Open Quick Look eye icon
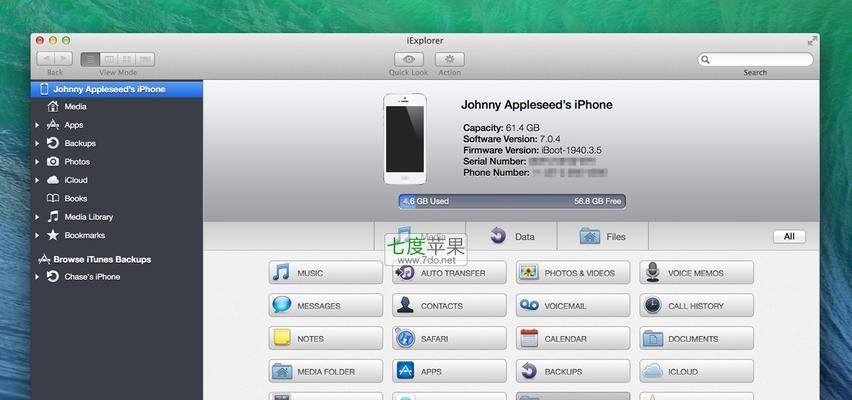This screenshot has height=400, width=852. [x=409, y=59]
